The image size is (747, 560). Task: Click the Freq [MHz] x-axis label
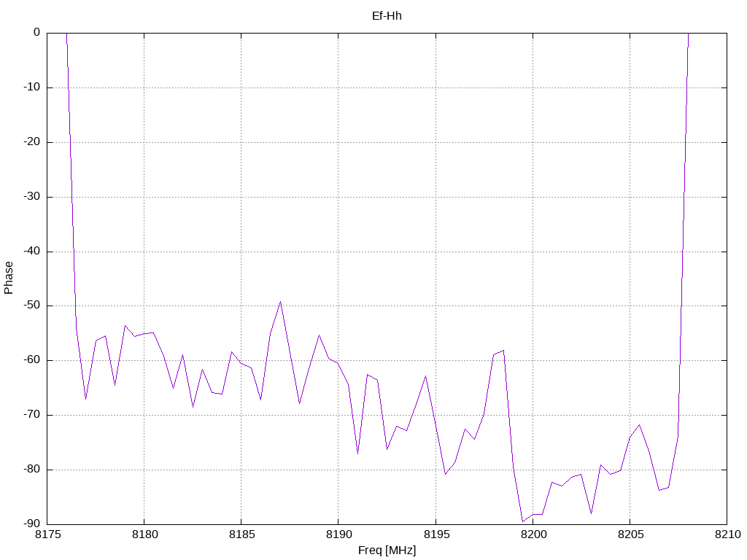(387, 551)
